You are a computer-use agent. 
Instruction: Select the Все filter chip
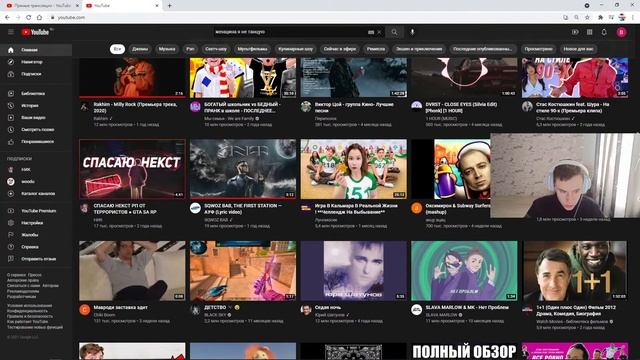click(x=117, y=49)
